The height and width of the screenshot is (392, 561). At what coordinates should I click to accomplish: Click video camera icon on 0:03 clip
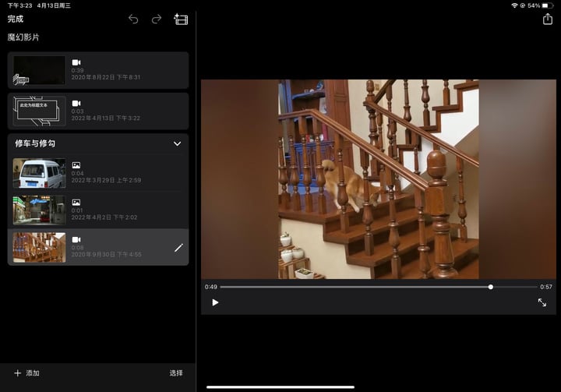pyautogui.click(x=76, y=104)
